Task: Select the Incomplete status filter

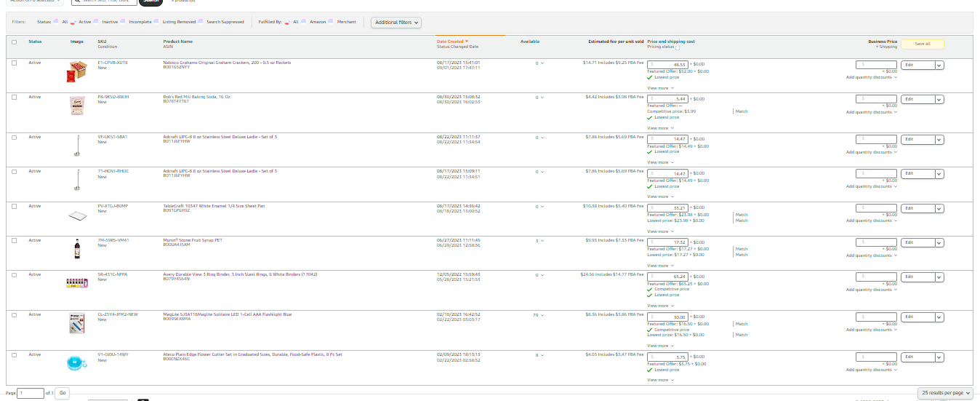Action: [x=123, y=22]
